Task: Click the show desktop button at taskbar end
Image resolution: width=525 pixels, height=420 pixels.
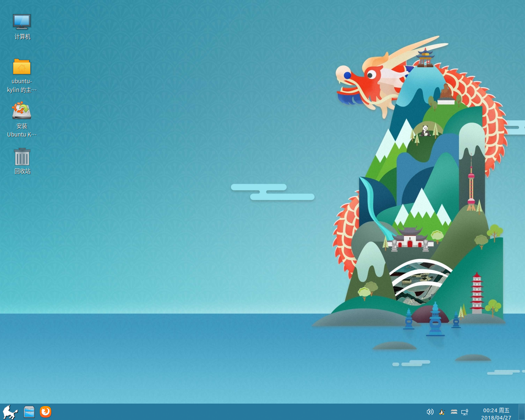Action: pos(522,412)
